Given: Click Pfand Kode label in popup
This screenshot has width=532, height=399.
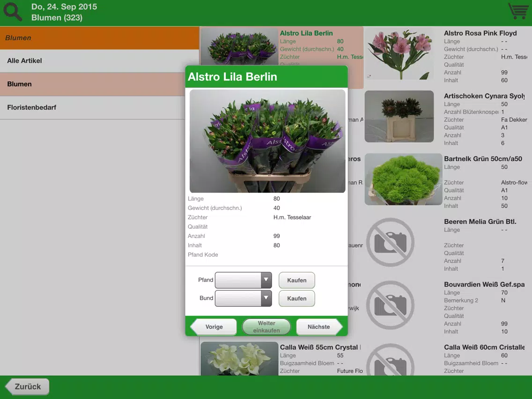Looking at the screenshot, I should [x=203, y=254].
